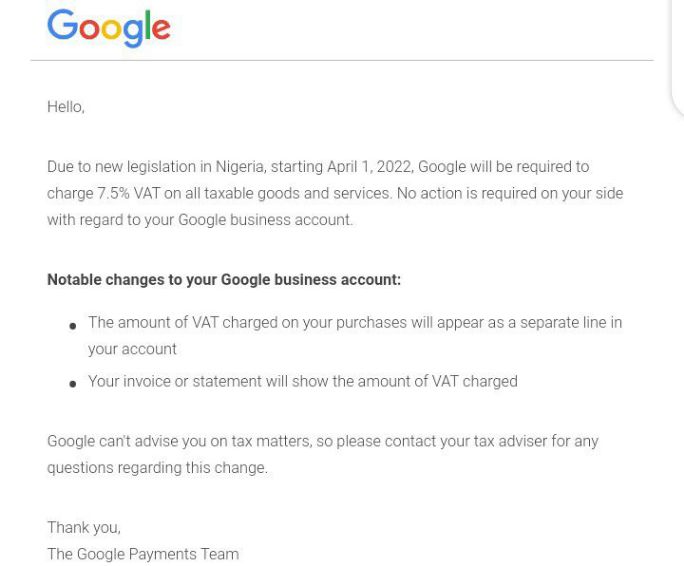
Task: Click the Google logo
Action: tap(109, 28)
